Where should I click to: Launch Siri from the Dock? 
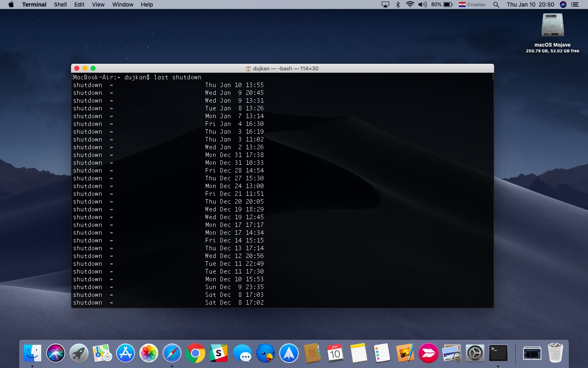(x=56, y=353)
